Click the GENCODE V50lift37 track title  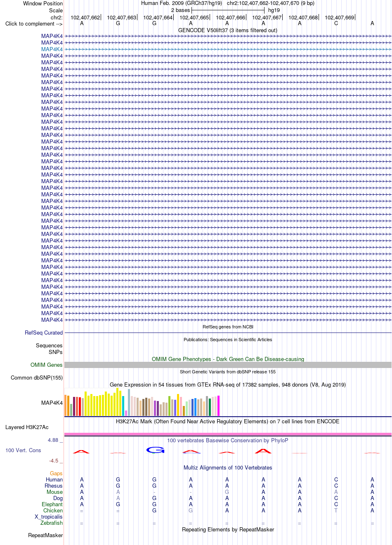(228, 30)
